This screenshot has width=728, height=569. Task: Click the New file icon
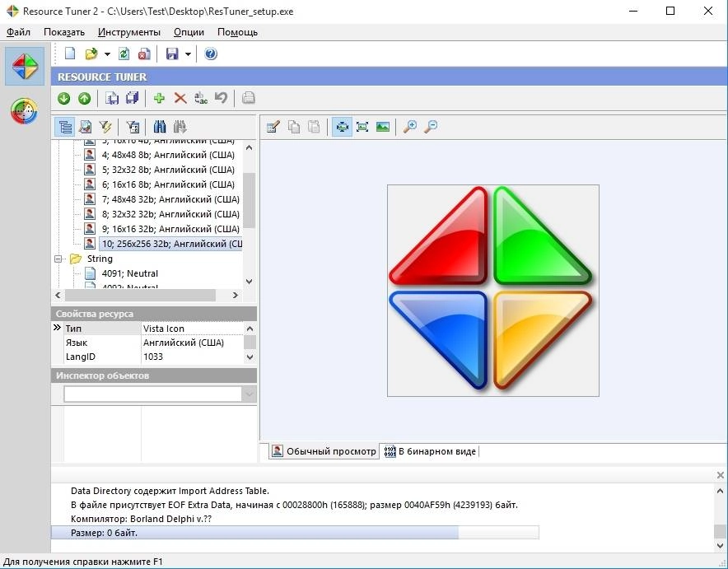pos(70,54)
